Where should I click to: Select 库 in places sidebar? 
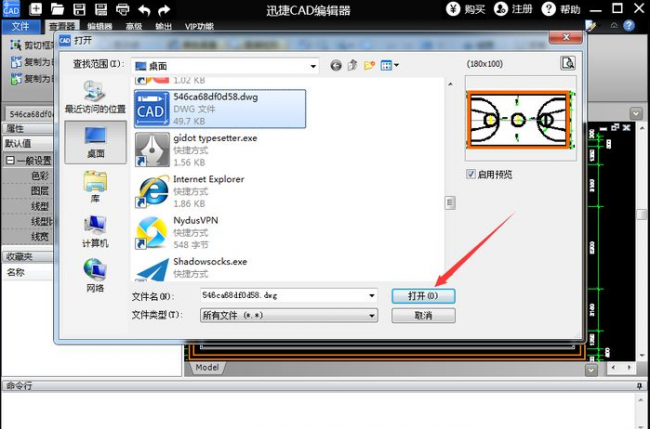pos(95,187)
